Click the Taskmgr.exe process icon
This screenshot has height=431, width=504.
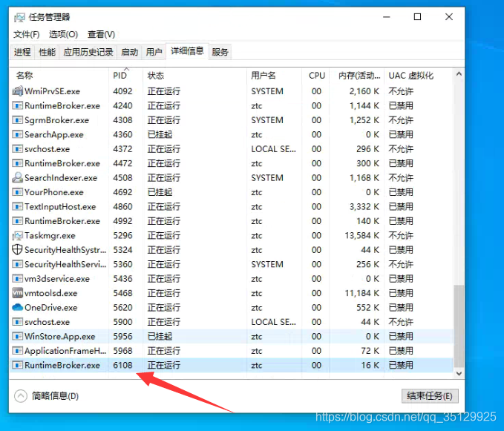[x=17, y=235]
